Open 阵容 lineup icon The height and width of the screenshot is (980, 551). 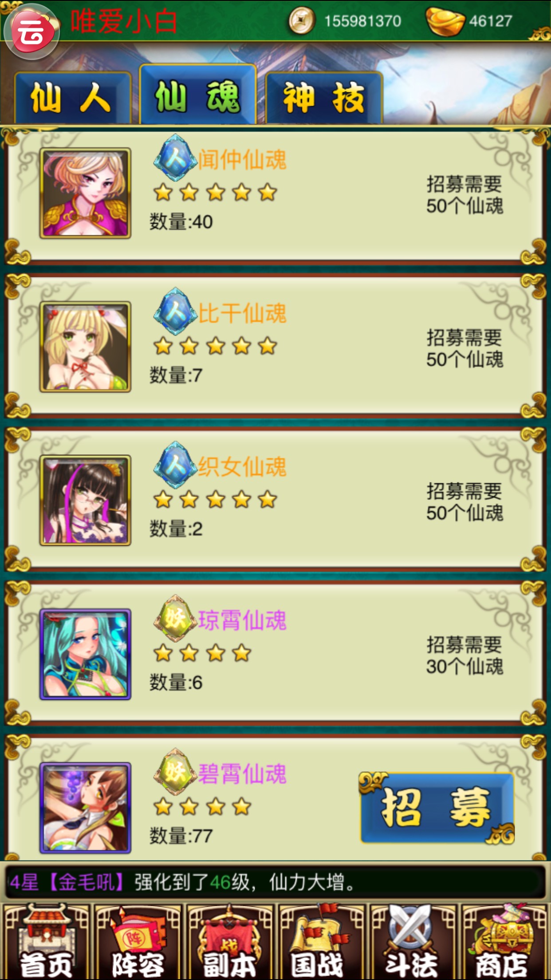(x=138, y=942)
